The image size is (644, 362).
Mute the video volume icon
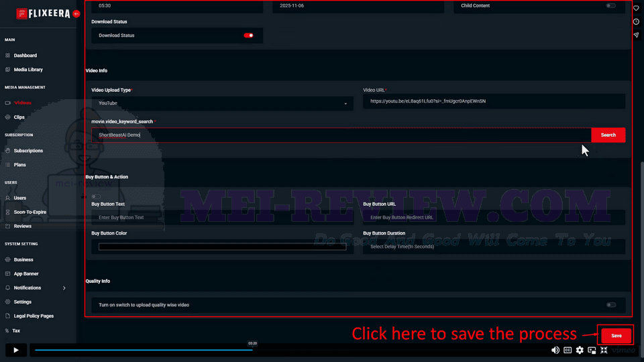click(x=555, y=350)
